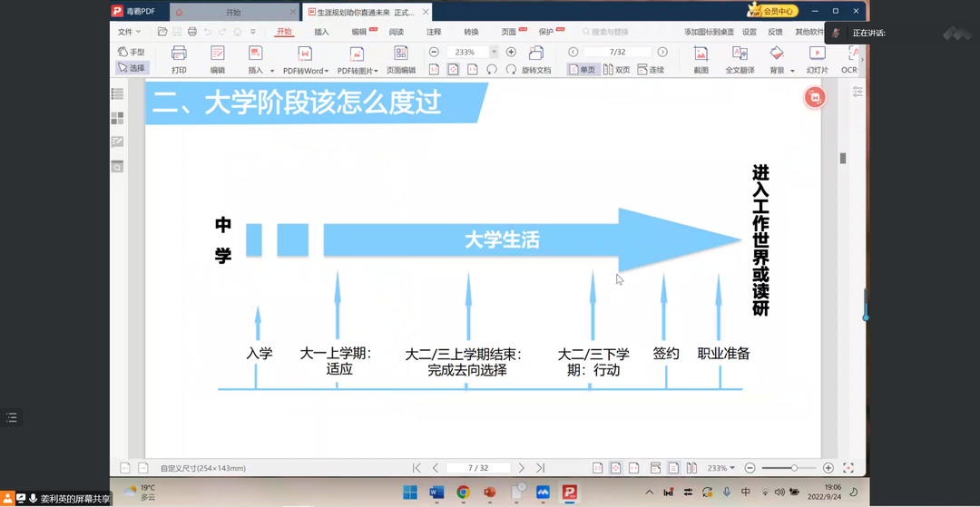Open the 文件 menu dropdown
The width and height of the screenshot is (980, 507).
point(129,32)
